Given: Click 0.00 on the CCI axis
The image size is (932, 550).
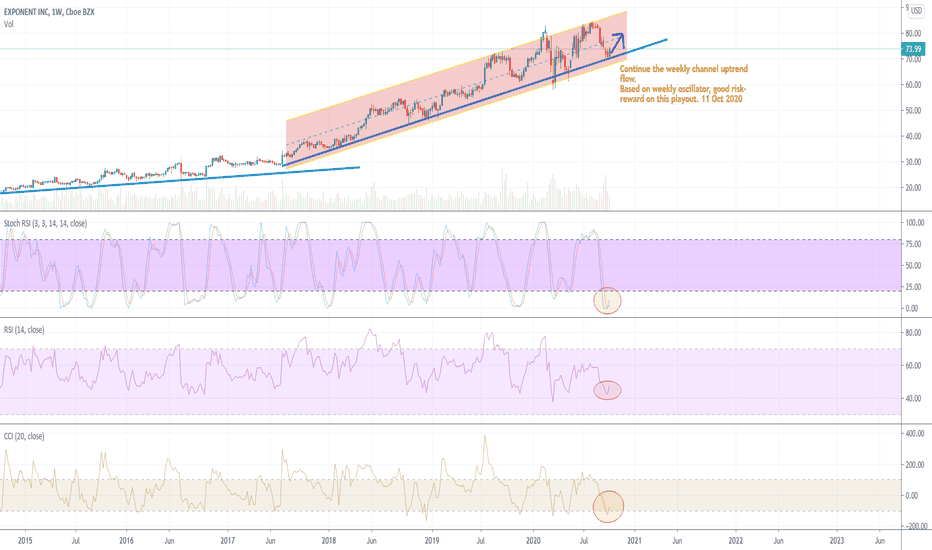Looking at the screenshot, I should (912, 495).
